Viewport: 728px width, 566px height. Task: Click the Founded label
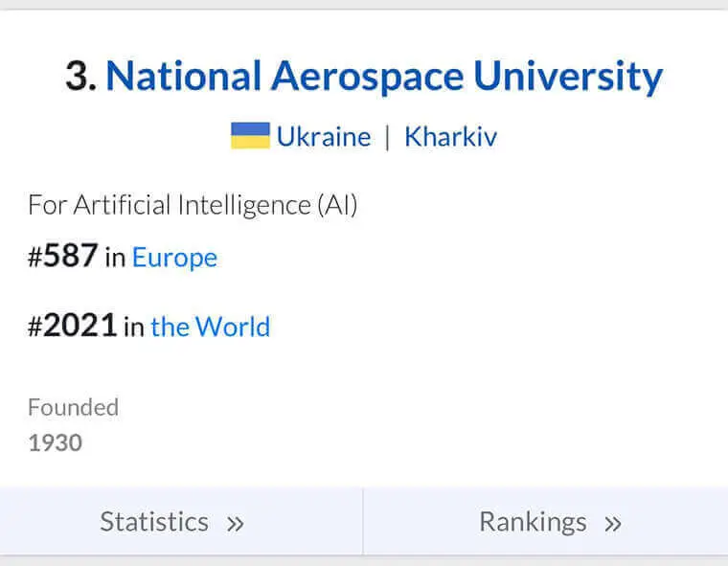click(73, 407)
